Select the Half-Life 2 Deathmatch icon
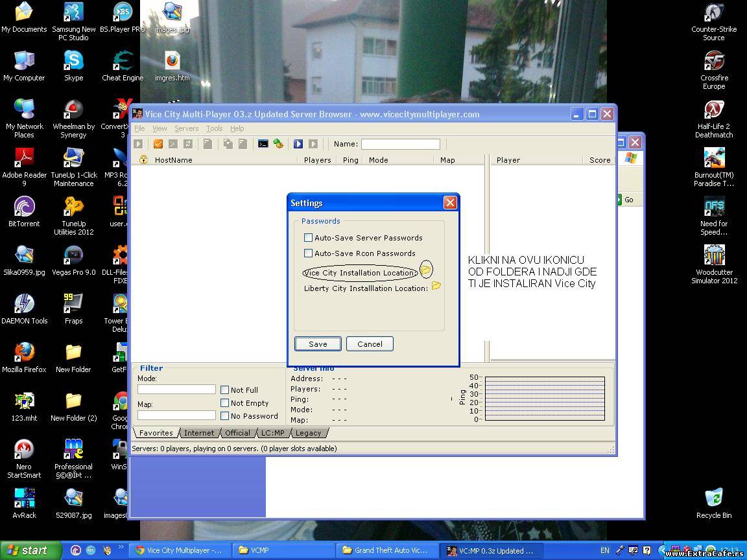The height and width of the screenshot is (560, 747). (x=714, y=119)
